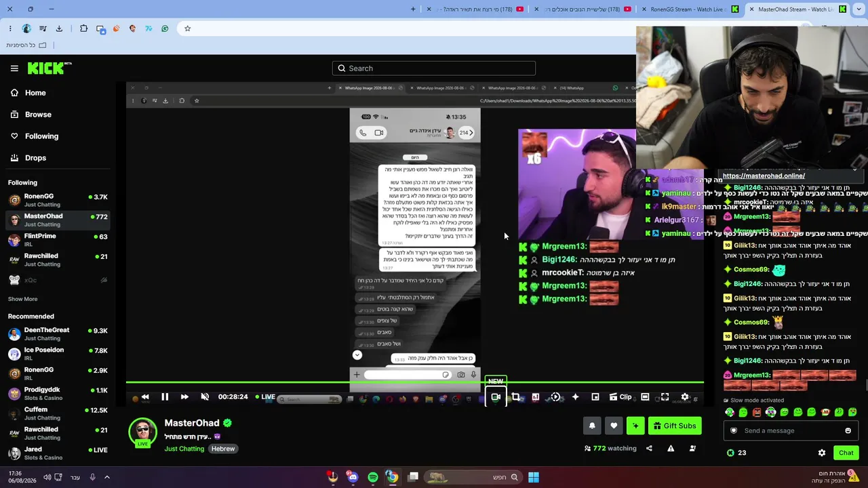Screen dimensions: 868x488
Task: Toggle picture-in-picture mode
Action: pyautogui.click(x=595, y=397)
